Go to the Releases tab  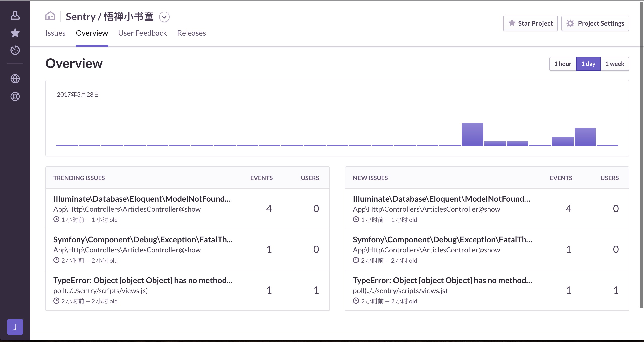click(x=191, y=33)
